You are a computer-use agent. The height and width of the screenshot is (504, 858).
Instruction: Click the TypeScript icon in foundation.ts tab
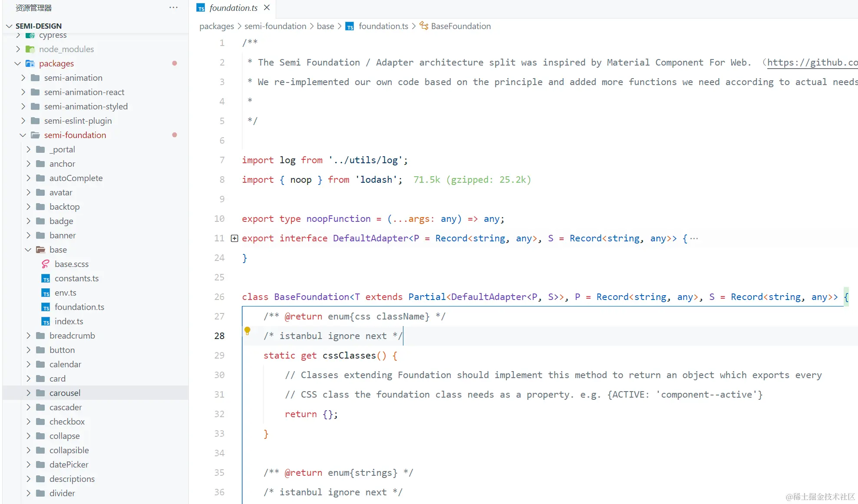pos(201,8)
